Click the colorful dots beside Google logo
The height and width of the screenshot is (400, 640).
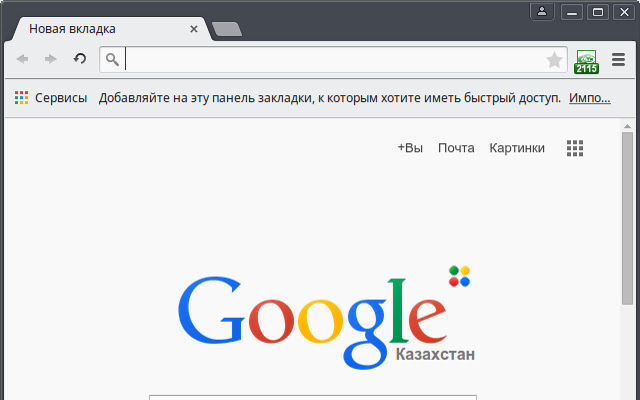click(459, 276)
